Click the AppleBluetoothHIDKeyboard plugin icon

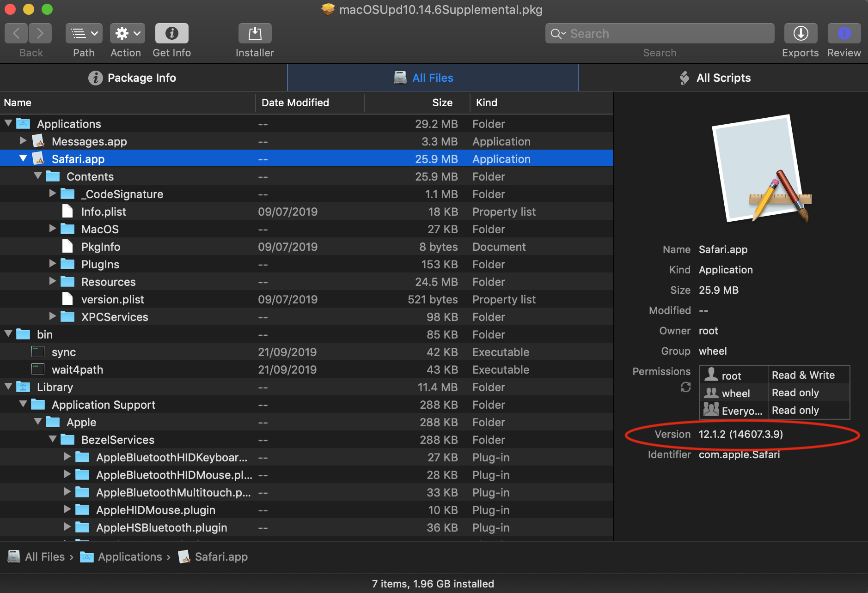tap(82, 457)
